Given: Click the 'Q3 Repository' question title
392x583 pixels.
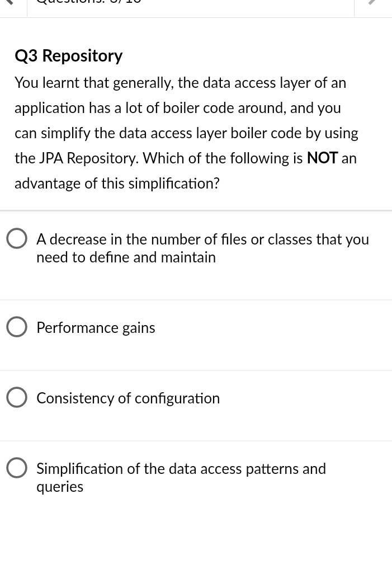Looking at the screenshot, I should (x=69, y=55).
